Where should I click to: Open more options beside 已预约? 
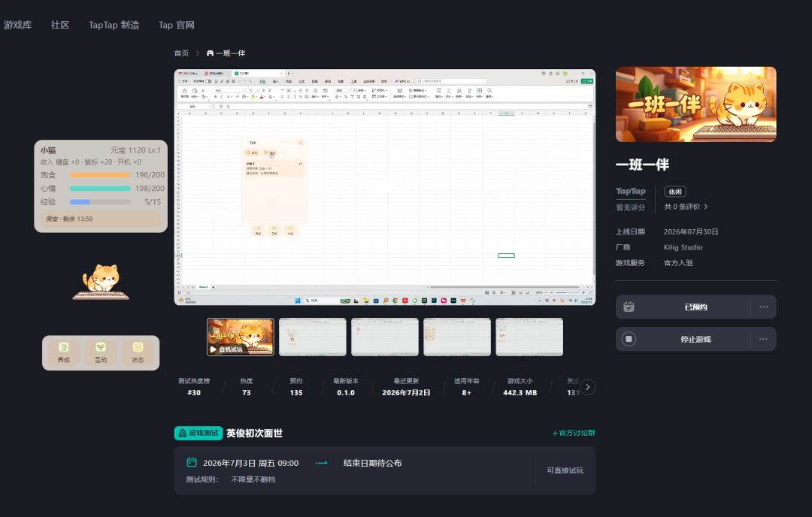(763, 307)
